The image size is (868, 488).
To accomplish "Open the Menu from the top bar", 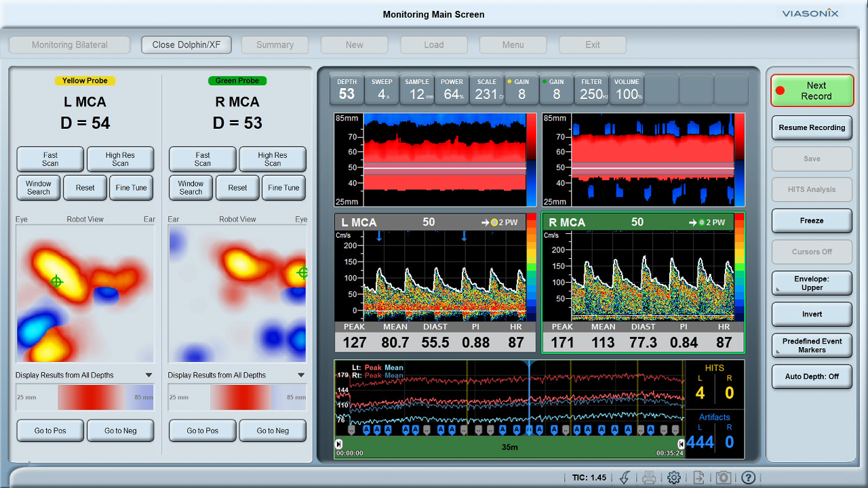I will [x=513, y=45].
